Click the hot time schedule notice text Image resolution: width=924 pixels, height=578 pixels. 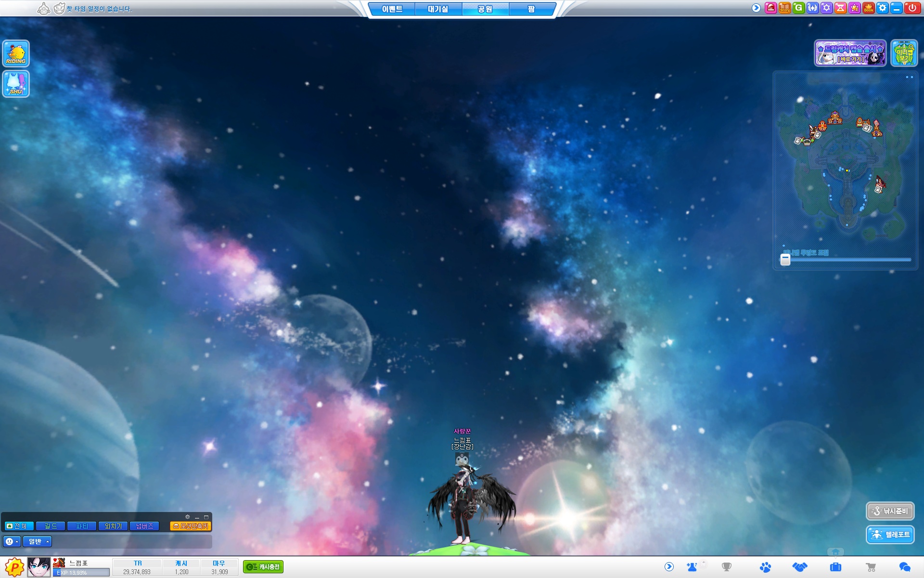pos(99,9)
